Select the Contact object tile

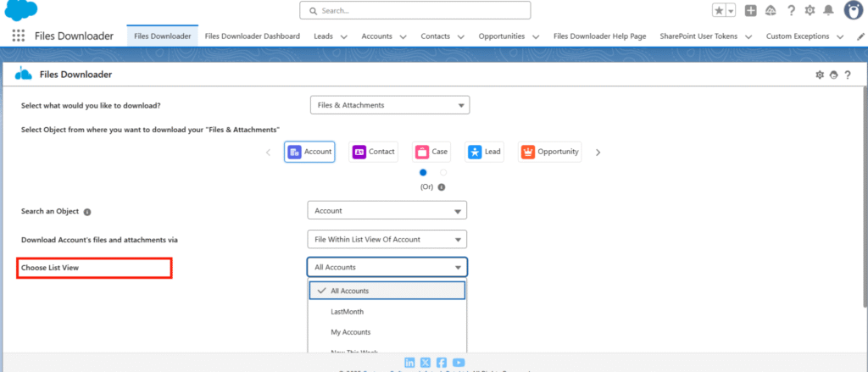click(373, 152)
